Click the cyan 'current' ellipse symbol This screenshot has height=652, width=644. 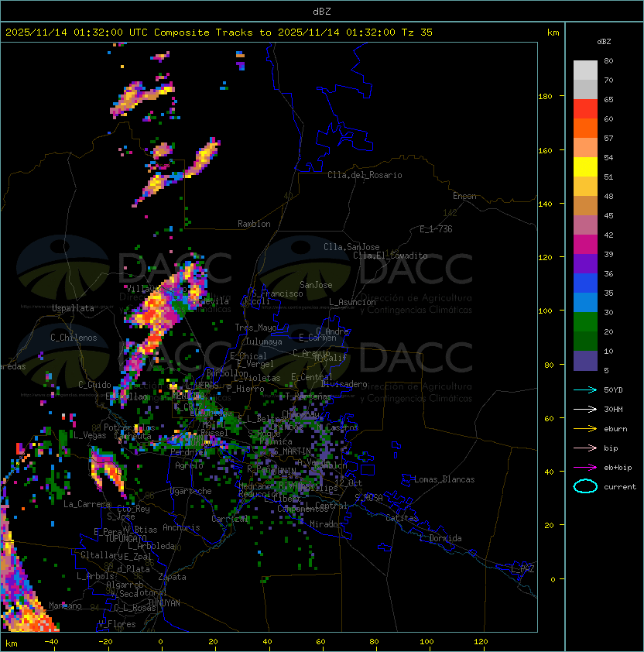coord(585,486)
